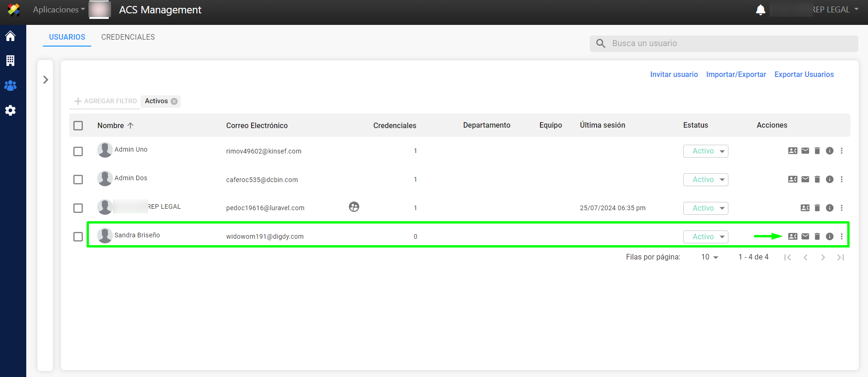The image size is (868, 377).
Task: Open the Aplicaciones menu
Action: (x=59, y=10)
